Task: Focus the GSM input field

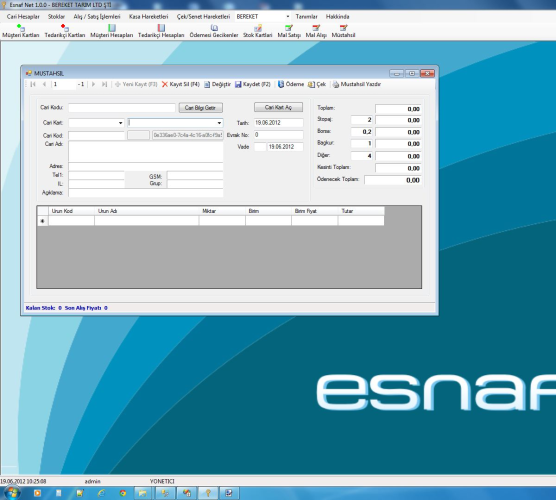Action: 195,176
